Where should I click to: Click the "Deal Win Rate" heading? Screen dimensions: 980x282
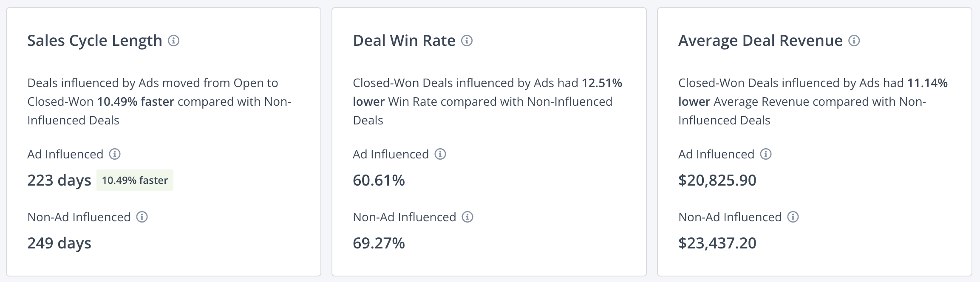(x=404, y=41)
